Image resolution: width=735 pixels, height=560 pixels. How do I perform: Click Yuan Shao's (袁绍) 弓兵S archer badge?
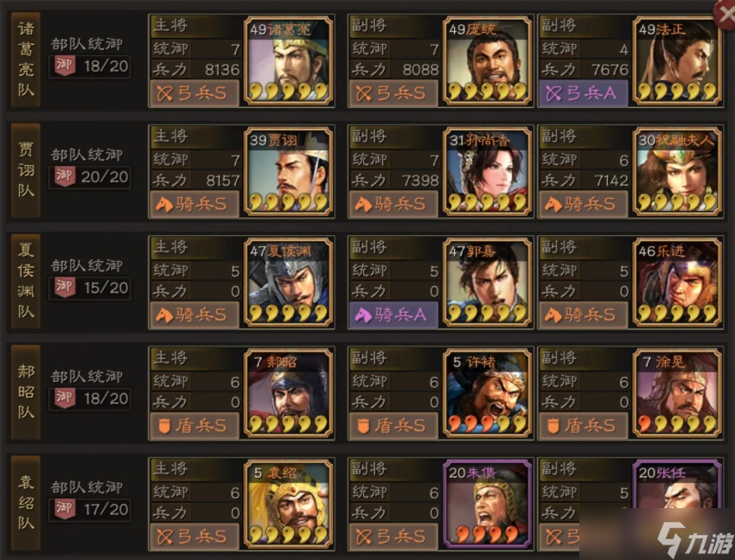[195, 537]
